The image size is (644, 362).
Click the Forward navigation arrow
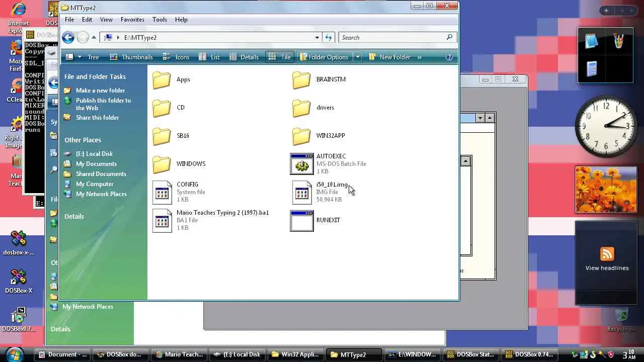[x=83, y=37]
